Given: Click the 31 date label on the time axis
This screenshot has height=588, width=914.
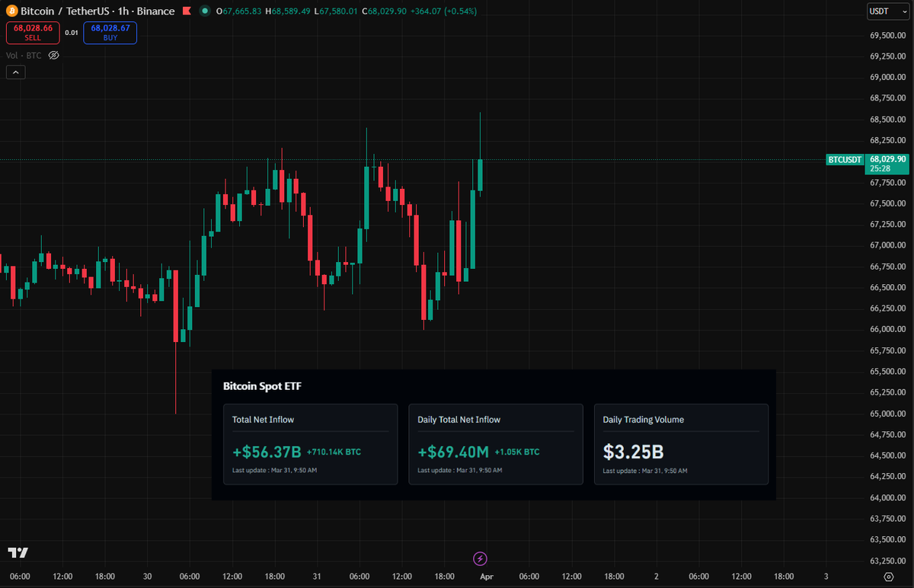Looking at the screenshot, I should coord(316,577).
